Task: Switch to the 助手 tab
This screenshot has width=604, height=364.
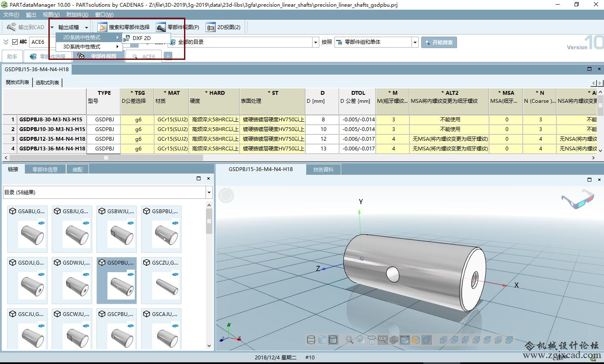Action: 12,56
